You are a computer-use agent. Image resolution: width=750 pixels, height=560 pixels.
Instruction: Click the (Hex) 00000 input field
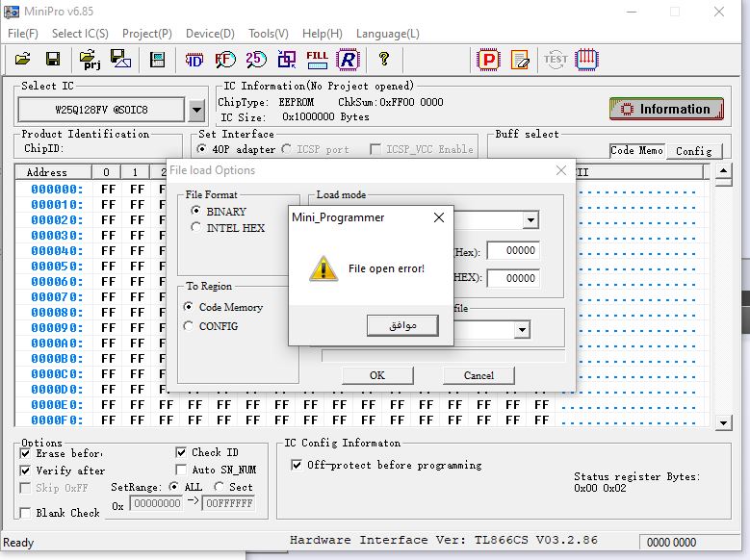pos(513,250)
